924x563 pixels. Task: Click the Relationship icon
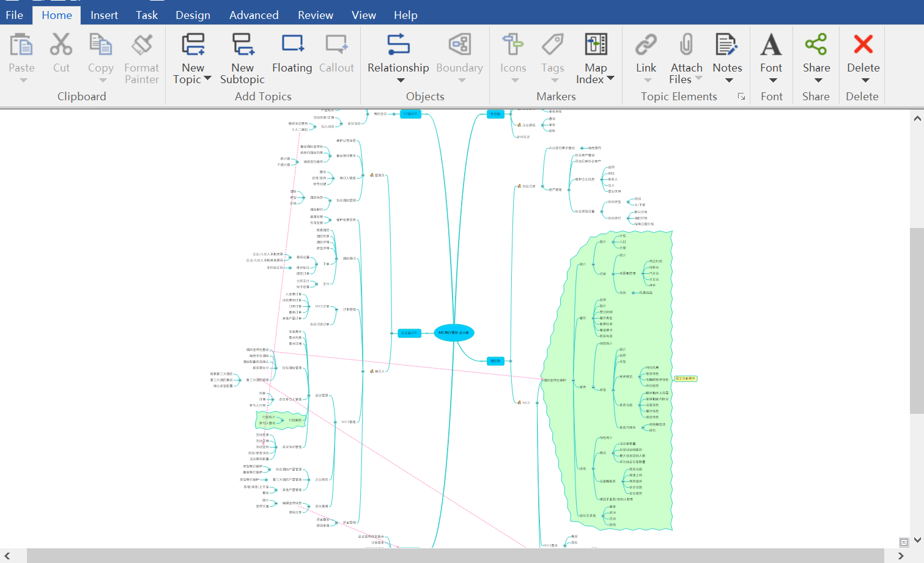click(x=398, y=45)
